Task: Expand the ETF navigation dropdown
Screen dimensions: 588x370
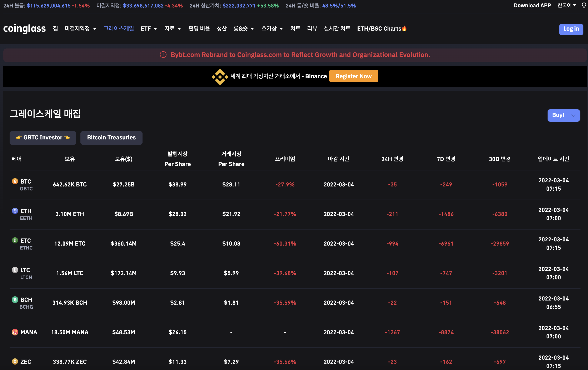Action: click(149, 29)
